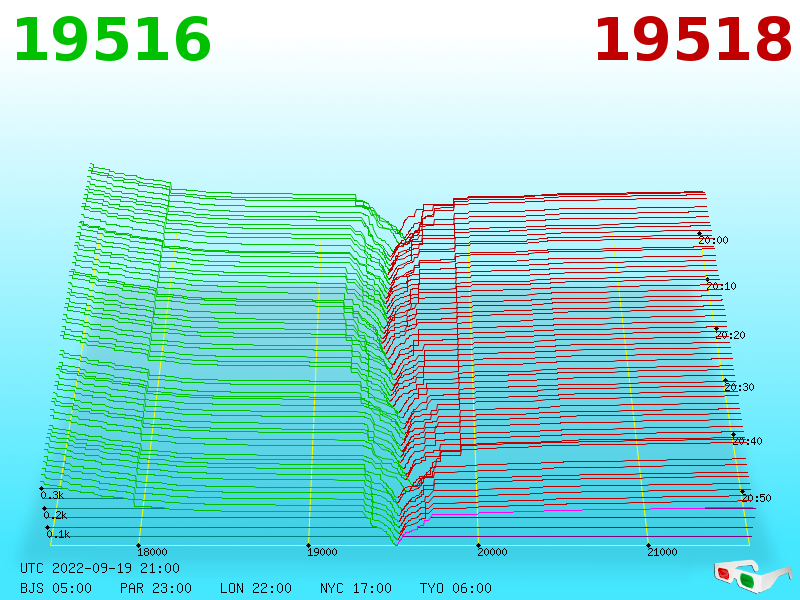800x600 pixels.
Task: Click the 20:20 time axis marker
Action: click(x=730, y=335)
